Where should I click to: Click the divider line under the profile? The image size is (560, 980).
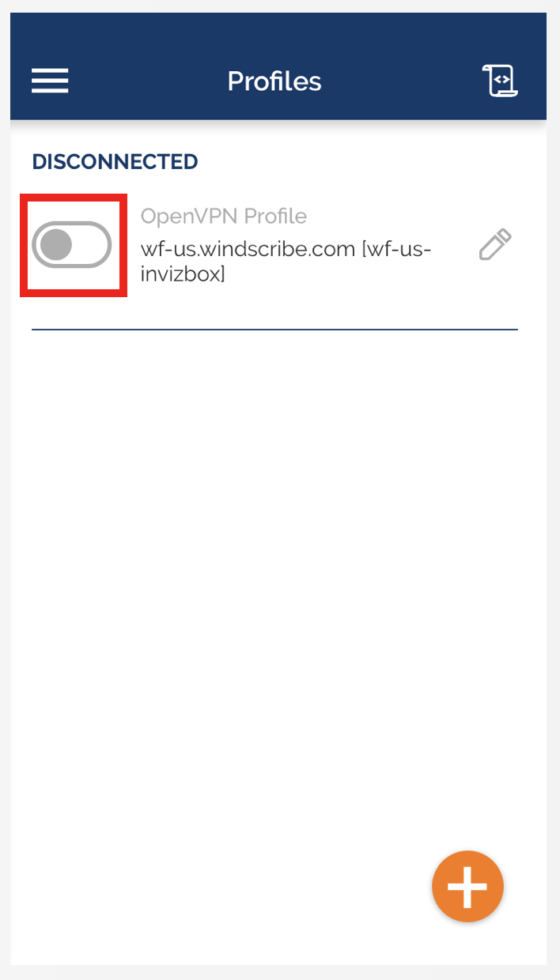[274, 329]
